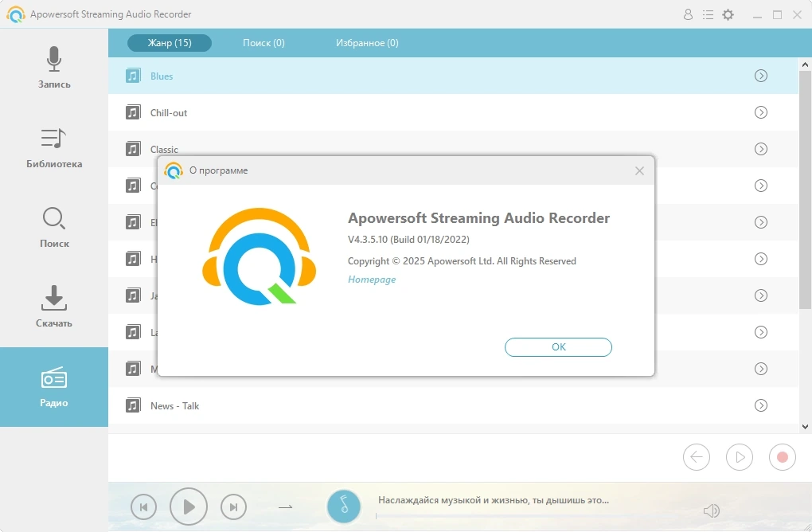Viewport: 812px width, 532px height.
Task: Open the task list menu icon
Action: click(x=708, y=14)
